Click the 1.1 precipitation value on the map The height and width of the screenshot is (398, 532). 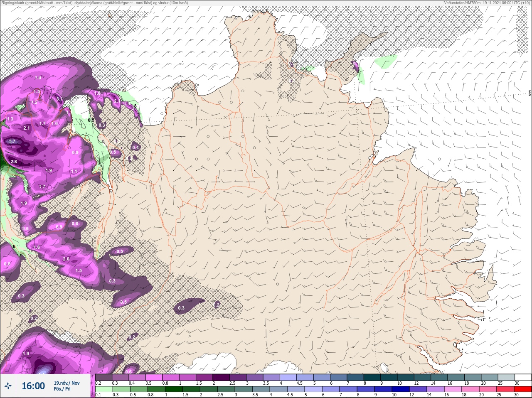[x=74, y=172]
